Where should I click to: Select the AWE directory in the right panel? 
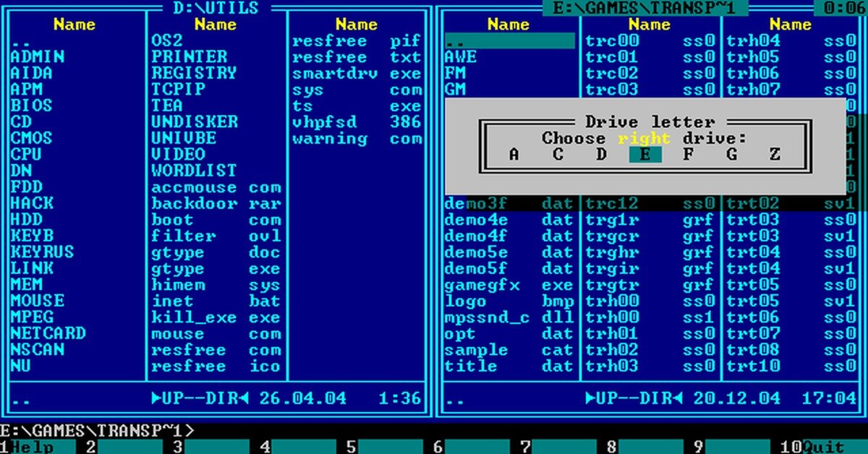point(509,56)
